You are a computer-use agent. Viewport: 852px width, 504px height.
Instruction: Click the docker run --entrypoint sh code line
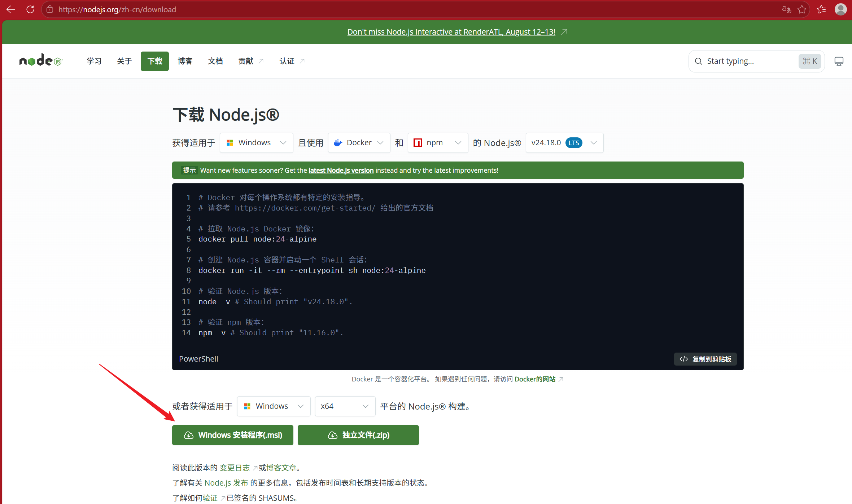tap(312, 270)
